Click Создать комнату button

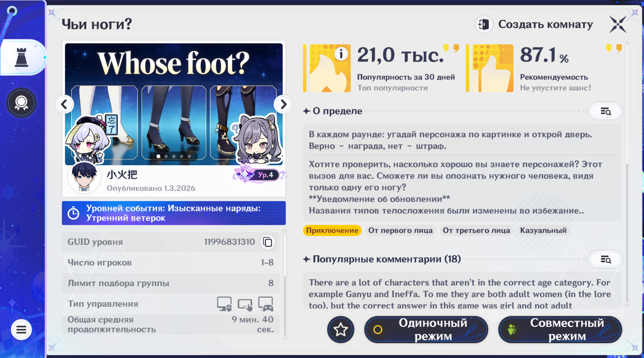(534, 24)
